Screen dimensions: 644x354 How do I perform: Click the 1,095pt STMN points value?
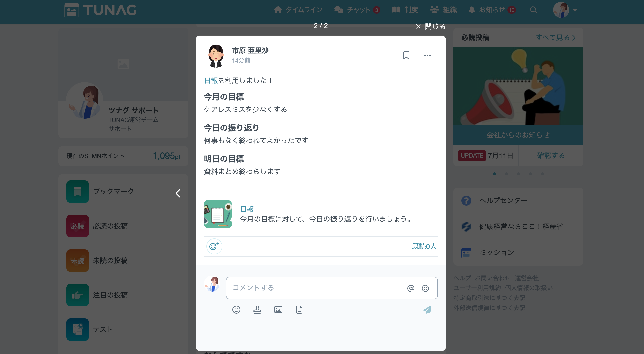pyautogui.click(x=166, y=156)
